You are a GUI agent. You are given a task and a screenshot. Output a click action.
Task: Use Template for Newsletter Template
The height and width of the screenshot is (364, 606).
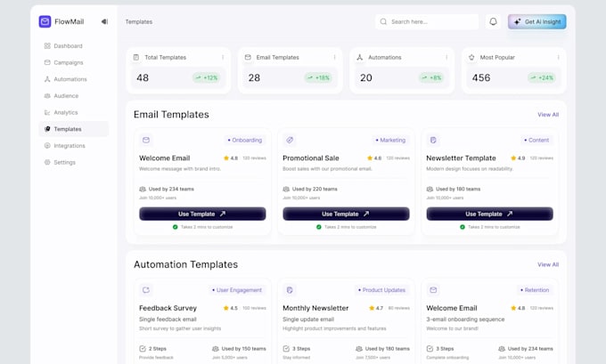coord(489,214)
